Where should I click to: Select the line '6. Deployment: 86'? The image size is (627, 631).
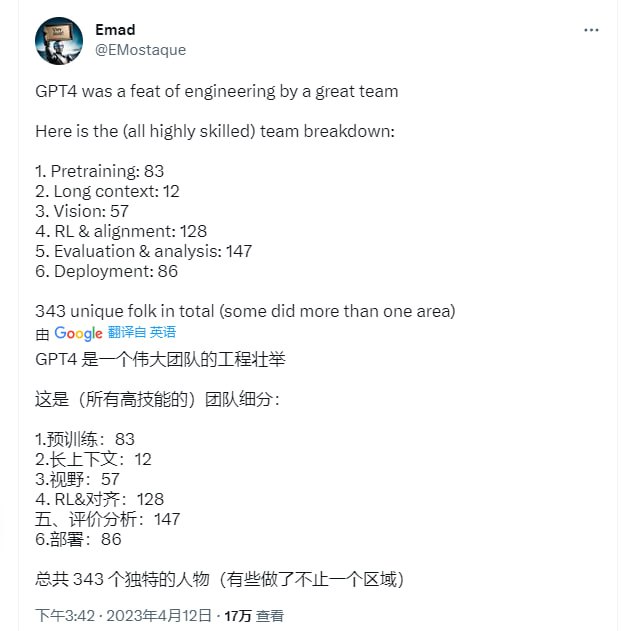[106, 271]
